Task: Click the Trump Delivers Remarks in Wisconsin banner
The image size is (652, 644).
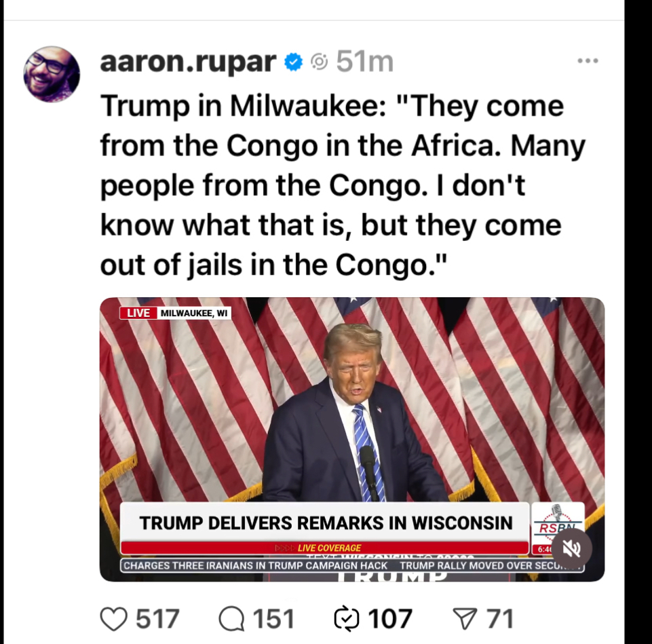Action: (325, 523)
